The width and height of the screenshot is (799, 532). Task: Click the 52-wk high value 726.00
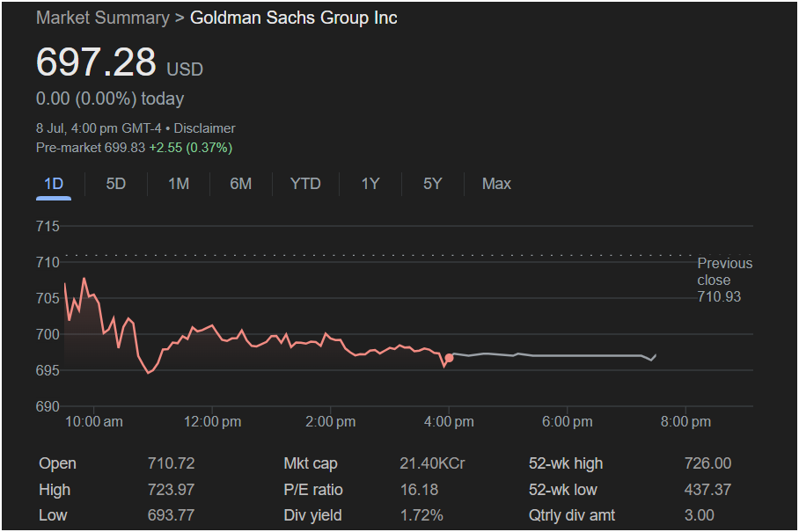click(x=707, y=463)
